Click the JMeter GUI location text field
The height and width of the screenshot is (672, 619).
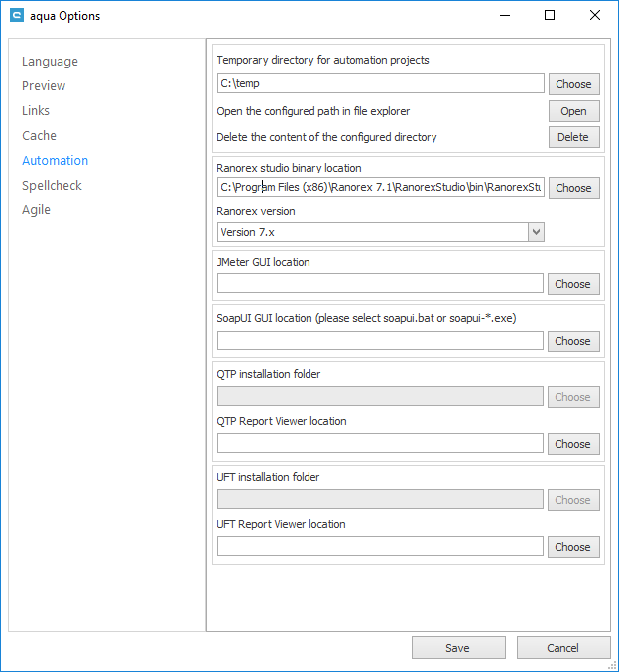coord(380,284)
